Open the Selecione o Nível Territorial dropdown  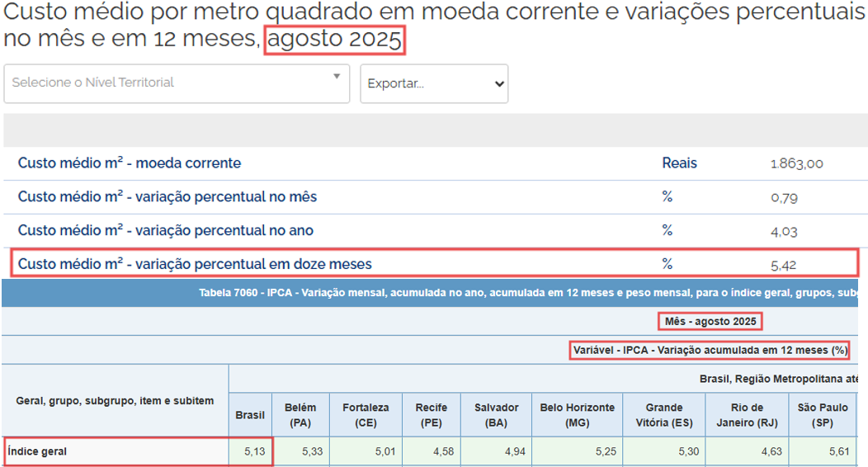pyautogui.click(x=165, y=83)
